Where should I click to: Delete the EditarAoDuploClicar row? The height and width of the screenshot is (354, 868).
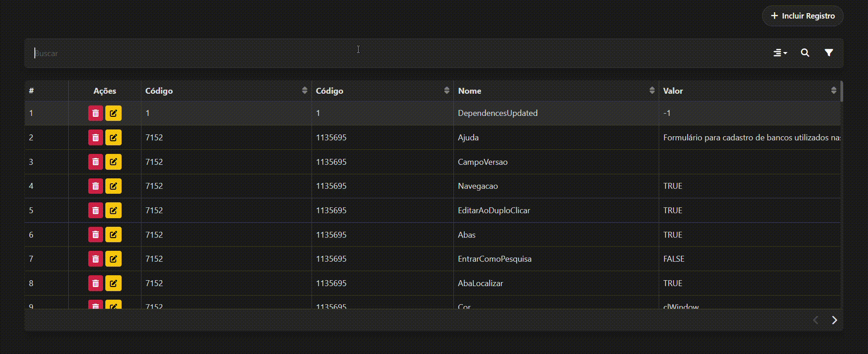(x=95, y=210)
